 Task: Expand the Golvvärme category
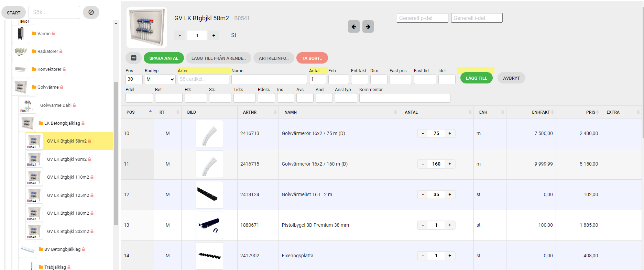coord(48,87)
